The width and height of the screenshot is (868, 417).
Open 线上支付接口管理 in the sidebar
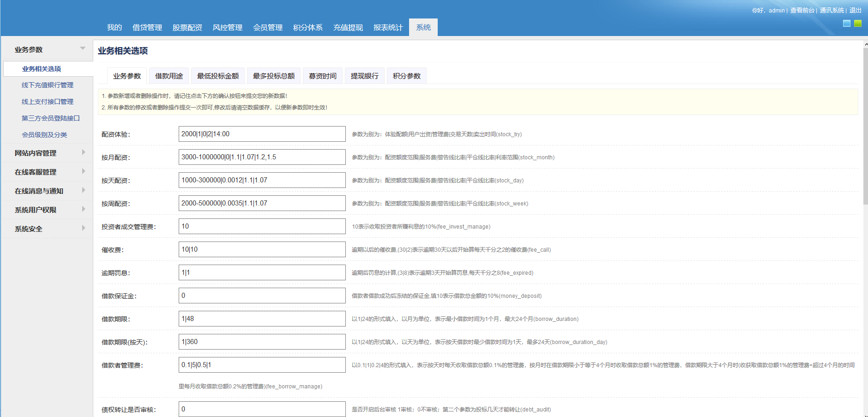click(x=48, y=102)
